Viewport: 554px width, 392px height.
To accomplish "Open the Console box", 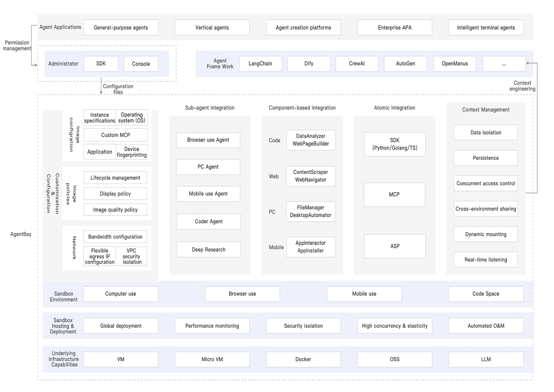I will pos(141,64).
